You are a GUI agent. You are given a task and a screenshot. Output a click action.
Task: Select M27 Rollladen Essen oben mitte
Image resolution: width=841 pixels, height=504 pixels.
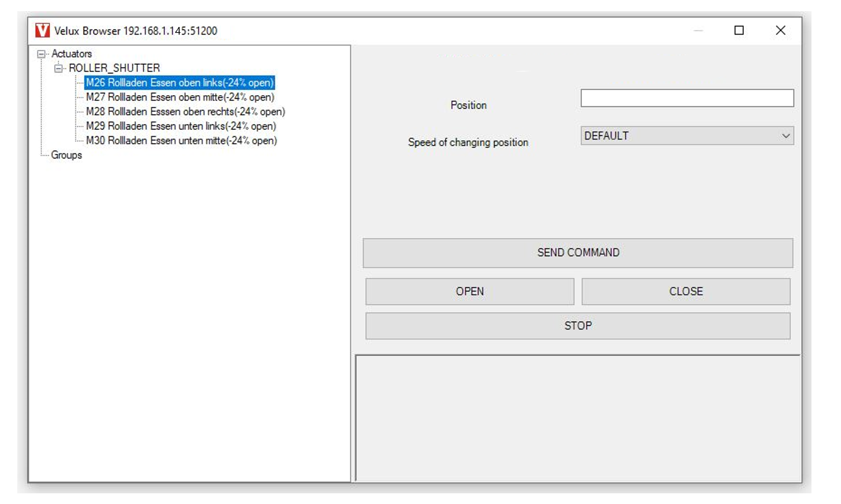click(180, 97)
